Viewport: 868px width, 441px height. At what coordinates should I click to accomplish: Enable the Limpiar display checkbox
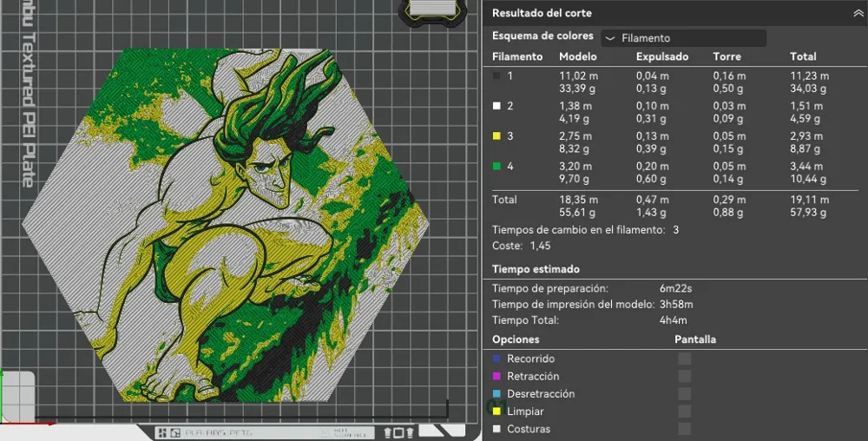pyautogui.click(x=685, y=411)
